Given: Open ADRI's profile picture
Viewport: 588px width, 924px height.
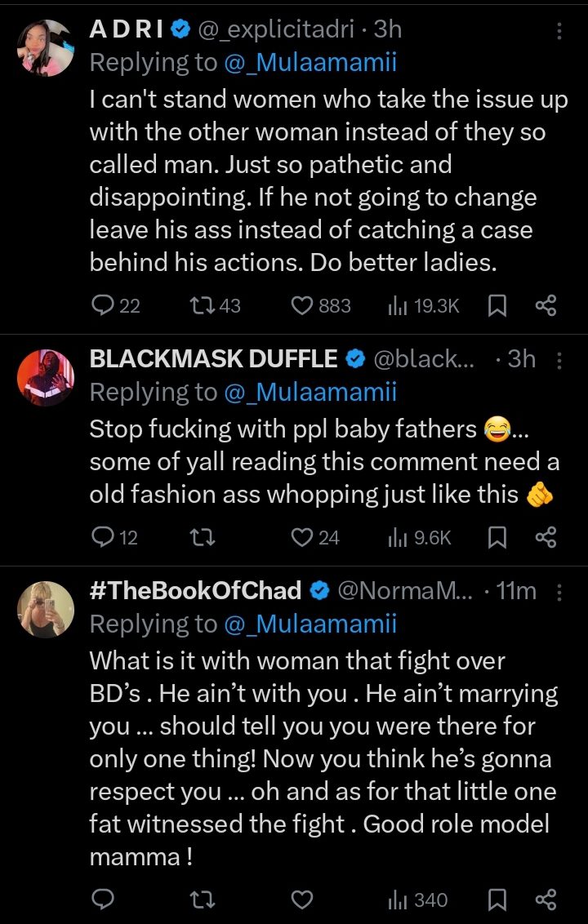Looking at the screenshot, I should (x=46, y=47).
